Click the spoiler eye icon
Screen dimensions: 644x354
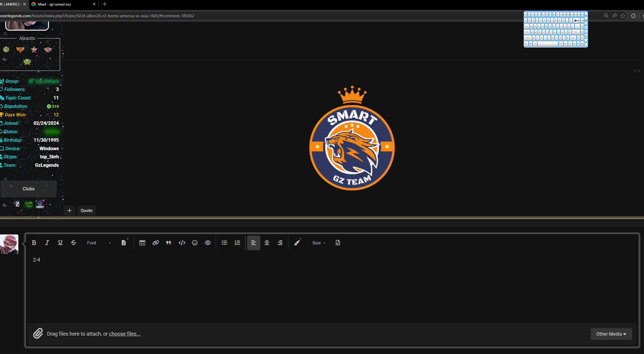tap(208, 243)
